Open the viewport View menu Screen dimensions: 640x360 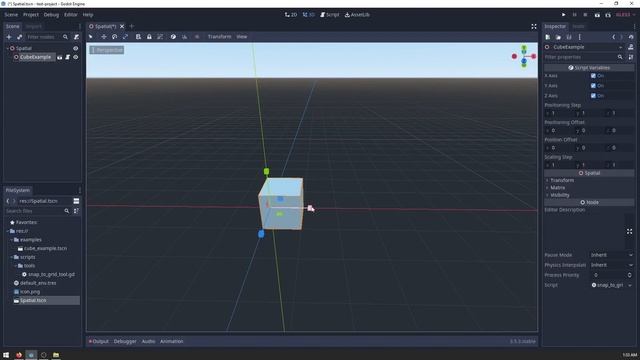[x=242, y=37]
